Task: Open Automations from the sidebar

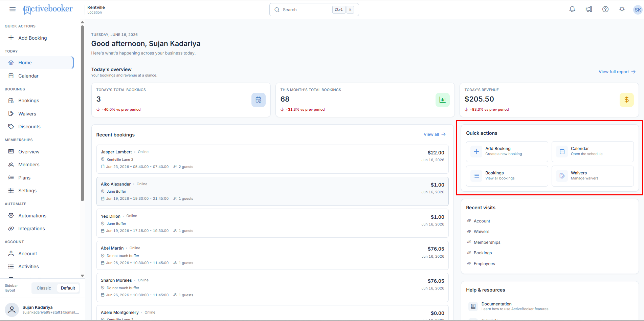Action: point(37,216)
